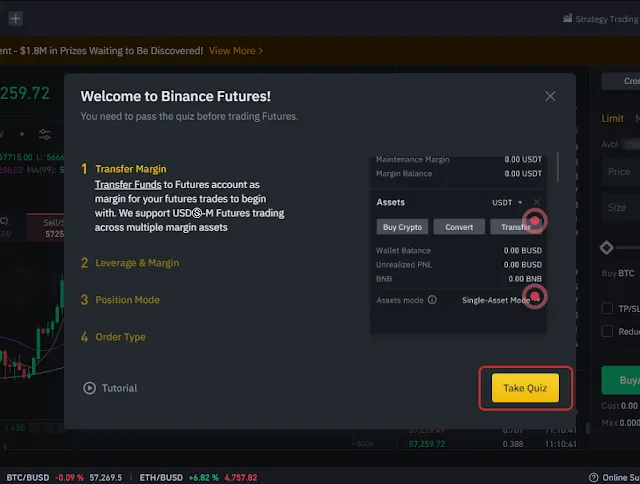Screen dimensions: 640x484
Task: Select the Limit order tab
Action: (612, 118)
